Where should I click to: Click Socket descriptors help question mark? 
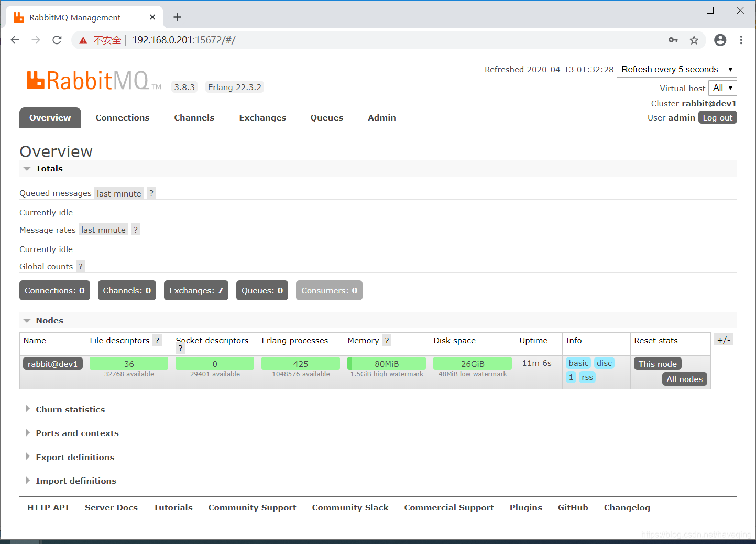click(x=180, y=349)
